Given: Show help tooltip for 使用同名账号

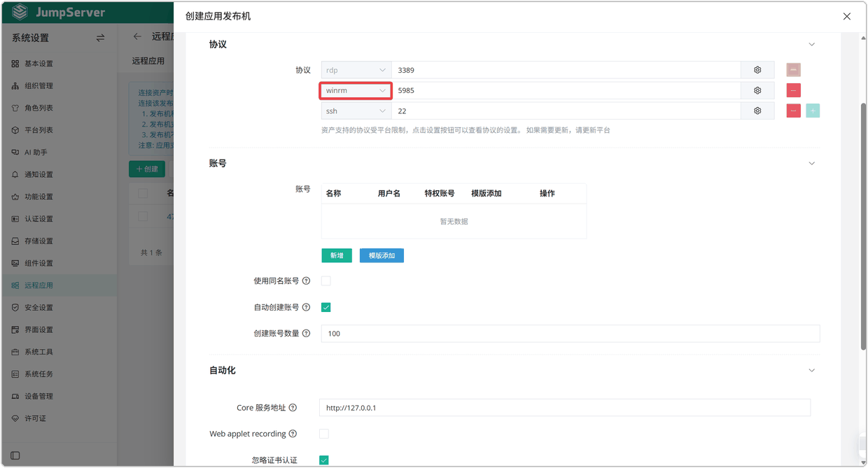Looking at the screenshot, I should [306, 281].
